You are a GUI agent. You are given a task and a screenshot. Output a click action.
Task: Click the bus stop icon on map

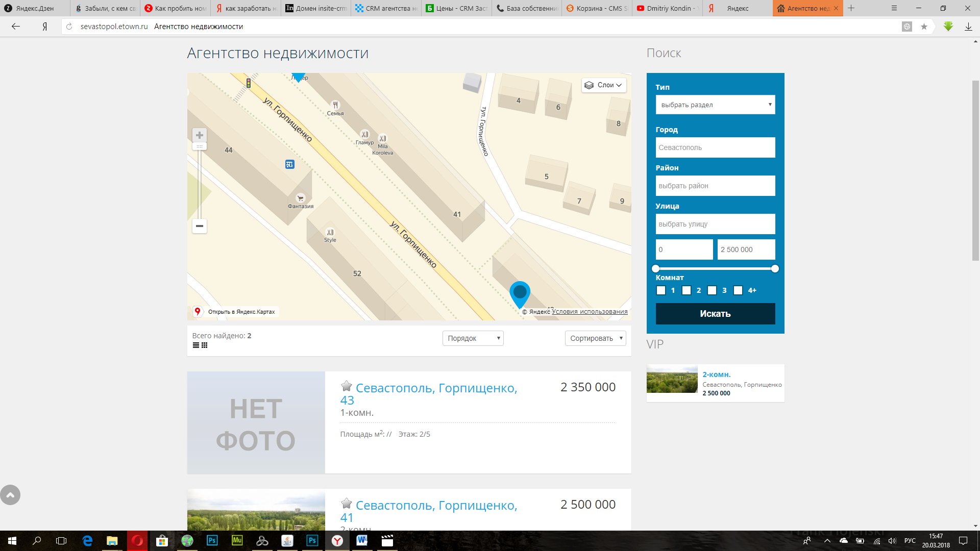tap(290, 164)
